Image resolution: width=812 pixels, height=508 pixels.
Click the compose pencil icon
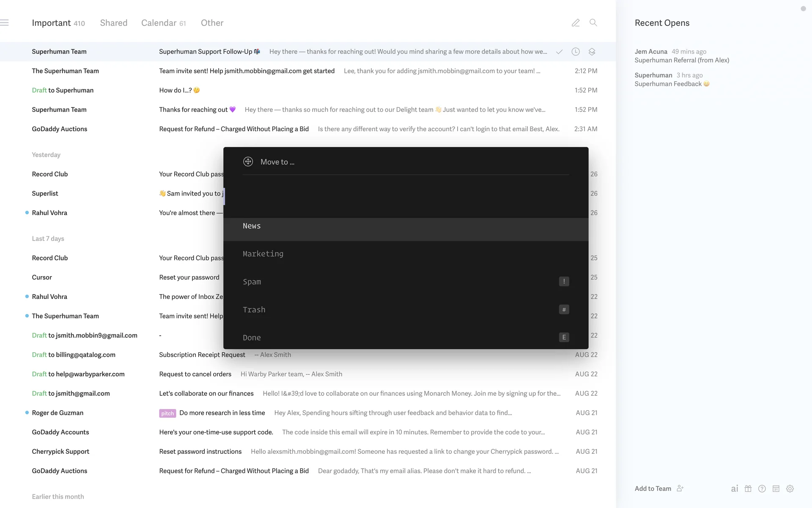coord(576,23)
